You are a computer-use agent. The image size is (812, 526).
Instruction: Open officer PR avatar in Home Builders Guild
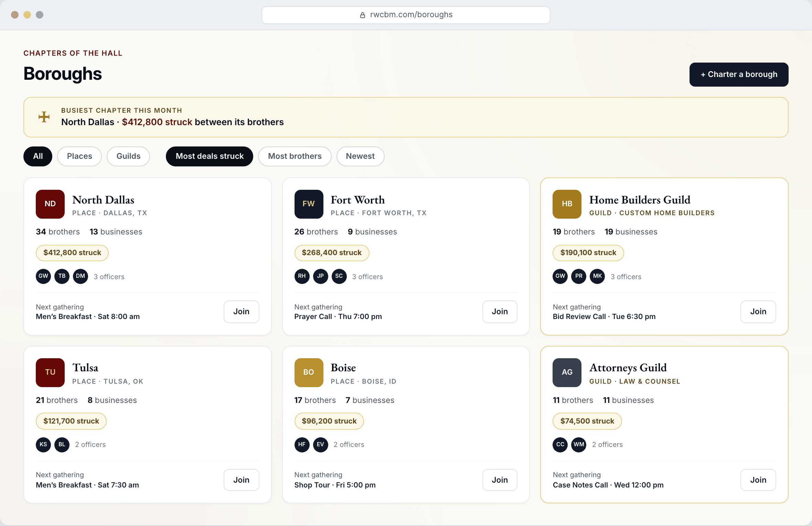pos(579,276)
